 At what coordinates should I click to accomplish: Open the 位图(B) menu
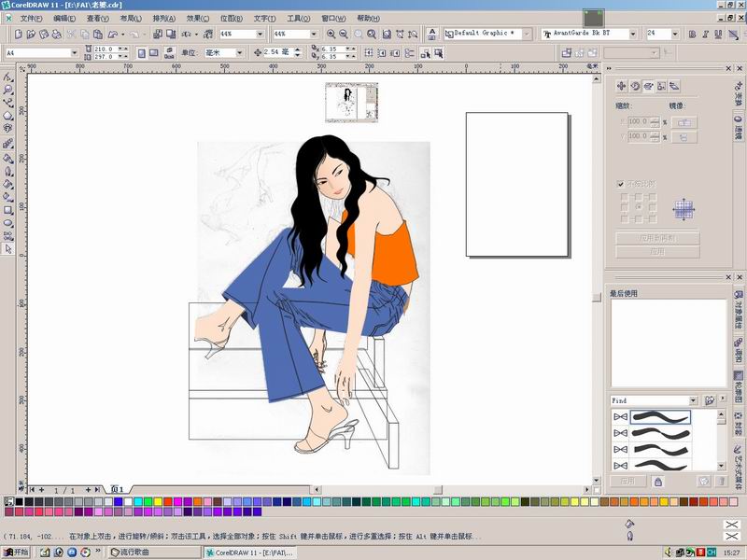click(x=231, y=19)
